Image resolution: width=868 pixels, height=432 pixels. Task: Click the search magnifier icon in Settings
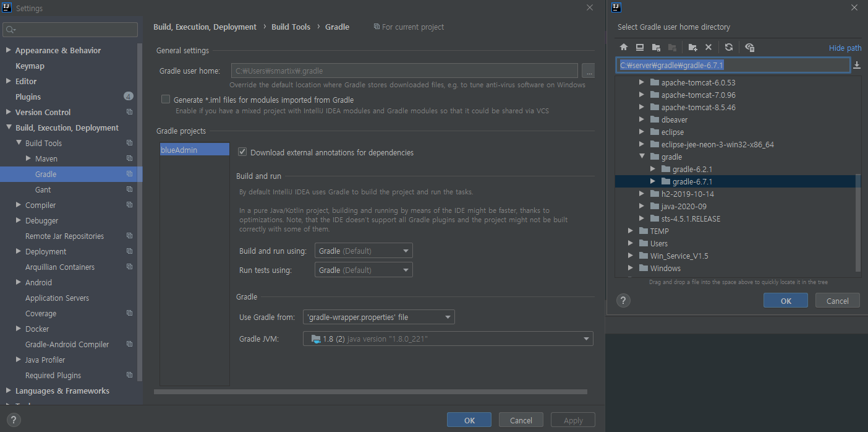(x=11, y=30)
